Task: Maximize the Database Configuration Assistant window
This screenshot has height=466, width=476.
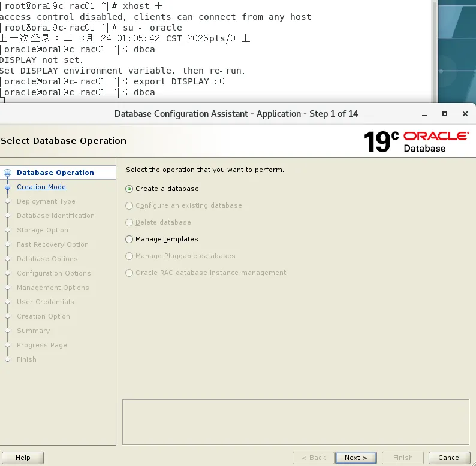Action: pos(445,114)
